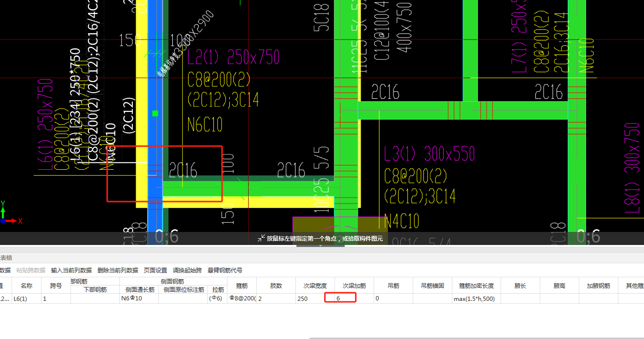Collapse the hint bar using the small arrow
Screen dimensions: 644x339
click(x=321, y=245)
